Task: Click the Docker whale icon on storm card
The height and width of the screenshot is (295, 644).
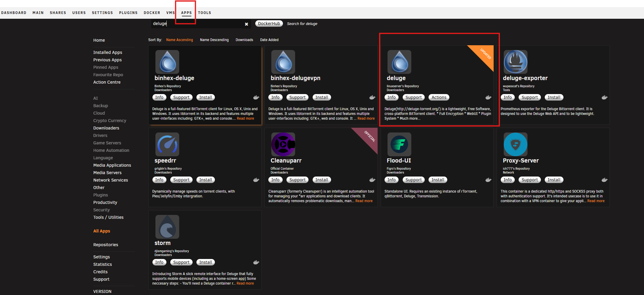Action: 256,262
